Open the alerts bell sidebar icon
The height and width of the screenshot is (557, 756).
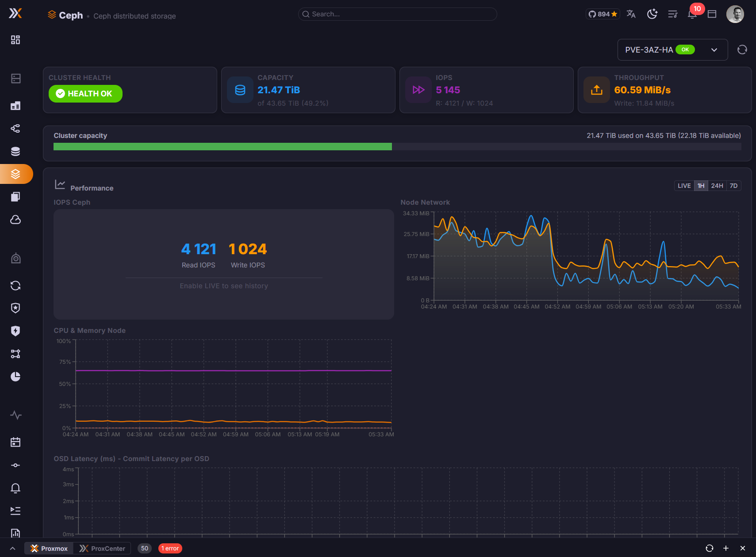coord(15,488)
